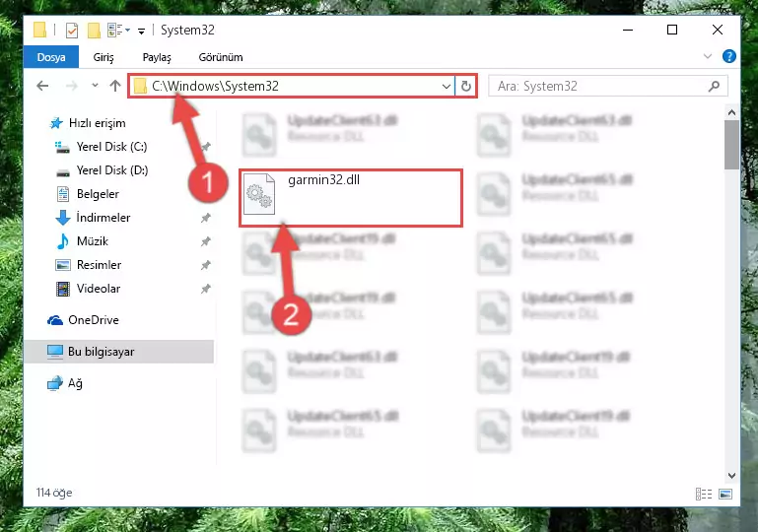Switch to large icons view button
758x532 pixels.
725,494
